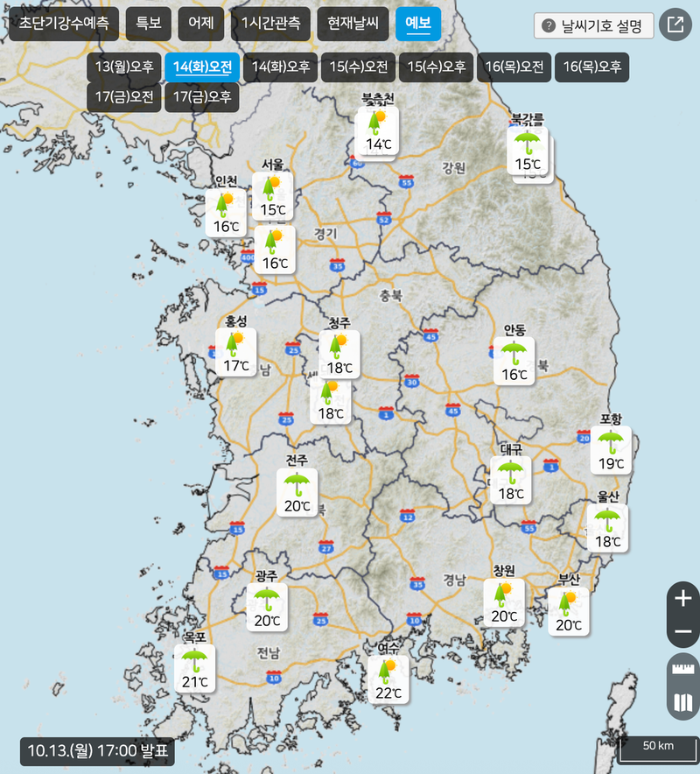Open the 날씨기호 설명 legend button
The image size is (700, 774).
point(594,25)
